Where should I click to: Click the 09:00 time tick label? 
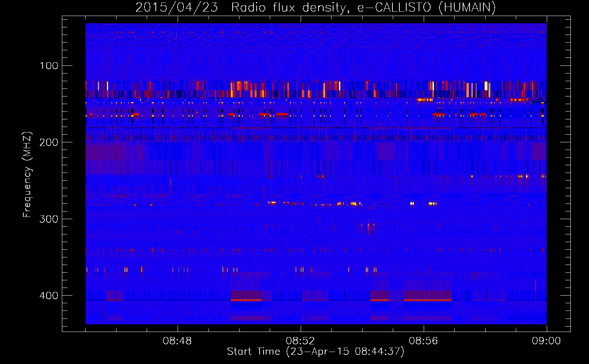coord(546,341)
